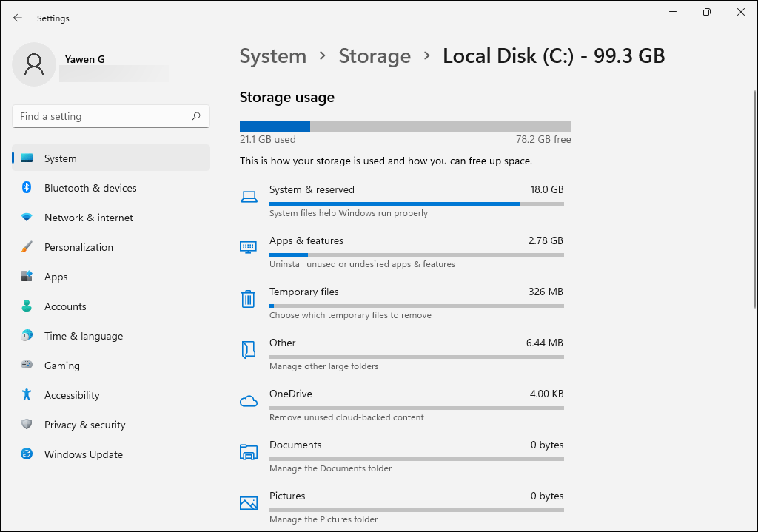The height and width of the screenshot is (532, 758).
Task: Click the vertical scrollbar on the right
Action: [754, 198]
